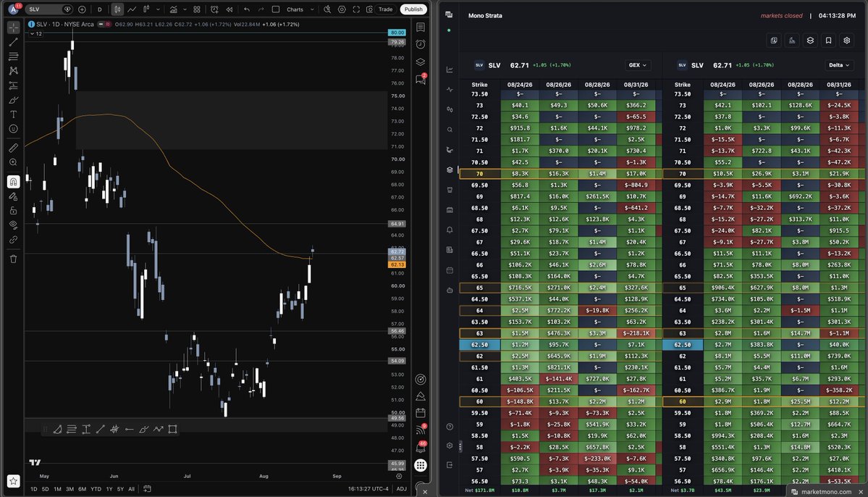Open the forecasting and measurement tools
This screenshot has width=868, height=497.
pyautogui.click(x=13, y=85)
